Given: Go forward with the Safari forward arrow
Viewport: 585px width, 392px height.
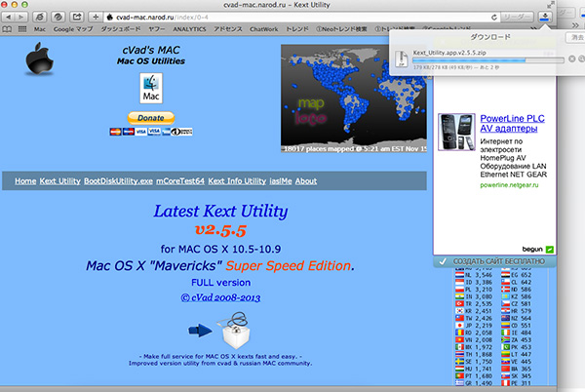Looking at the screenshot, I should [21, 18].
